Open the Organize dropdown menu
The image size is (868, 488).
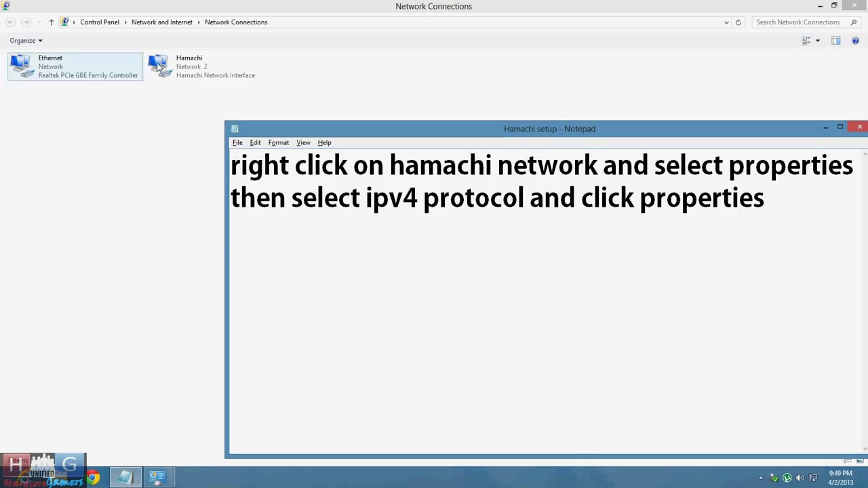[x=26, y=41]
